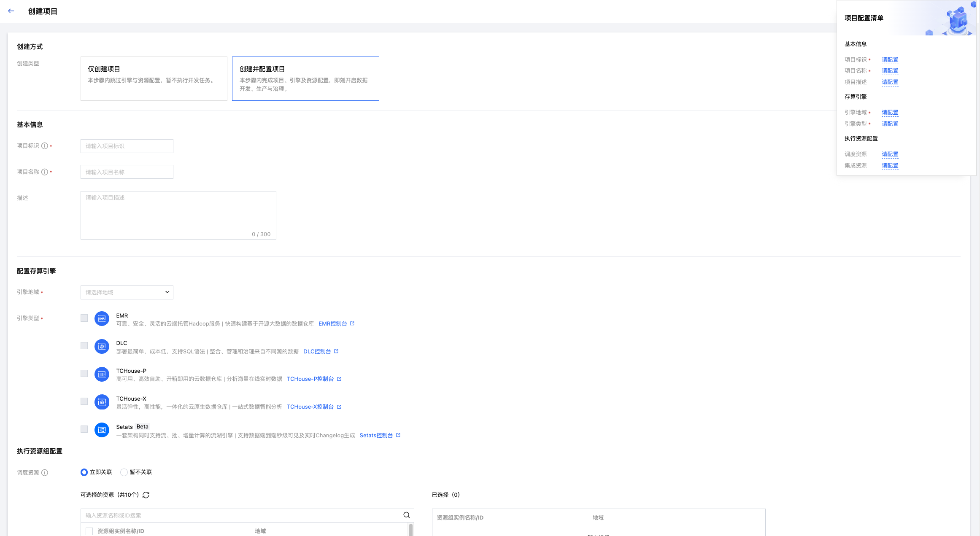Click the TCHouse-X engine icon
Image resolution: width=980 pixels, height=536 pixels.
click(x=102, y=402)
